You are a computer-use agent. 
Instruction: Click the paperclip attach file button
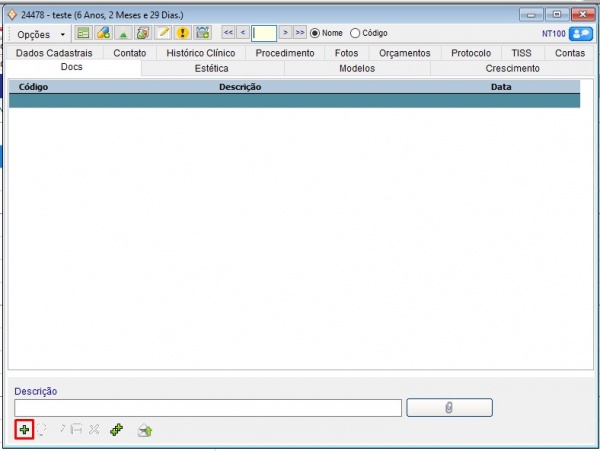pos(449,407)
